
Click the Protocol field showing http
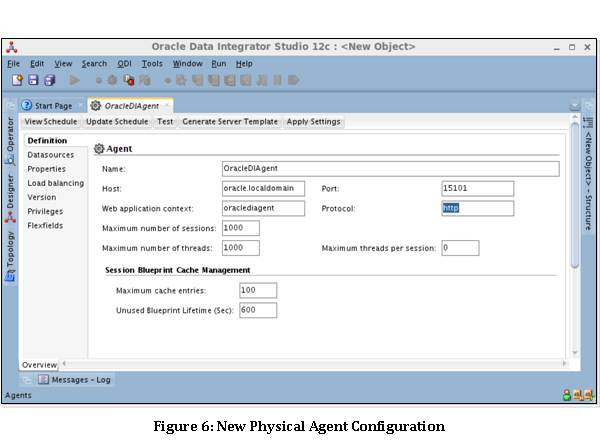[478, 208]
